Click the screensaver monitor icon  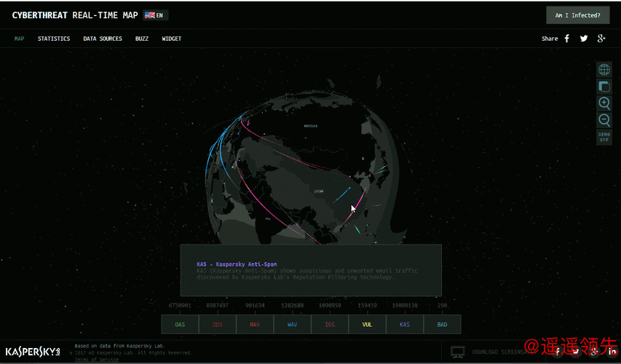tap(458, 352)
